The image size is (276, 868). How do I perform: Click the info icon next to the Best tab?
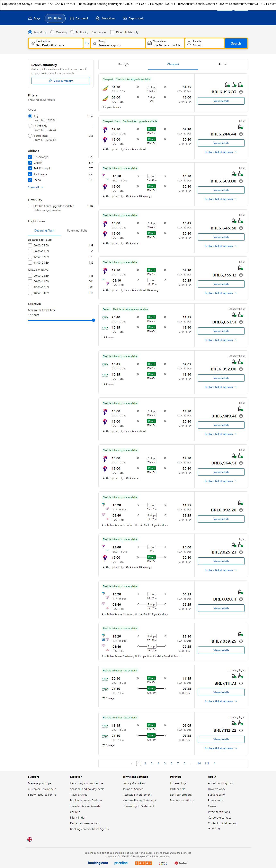pos(127,65)
